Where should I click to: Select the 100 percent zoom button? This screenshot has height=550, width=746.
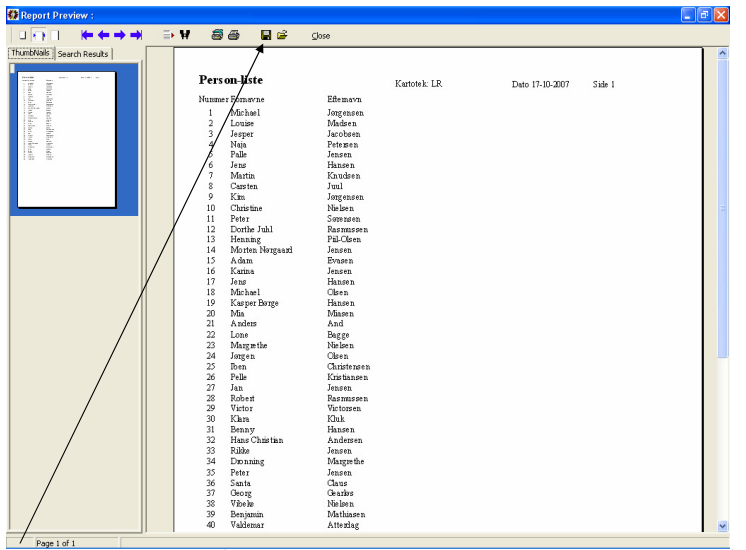[55, 35]
